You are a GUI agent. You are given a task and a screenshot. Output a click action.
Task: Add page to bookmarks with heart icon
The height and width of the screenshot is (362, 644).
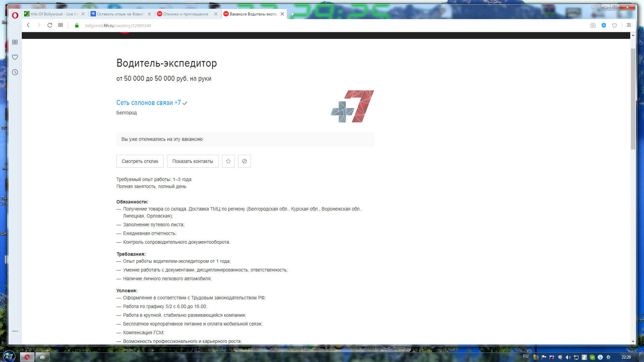click(x=614, y=25)
